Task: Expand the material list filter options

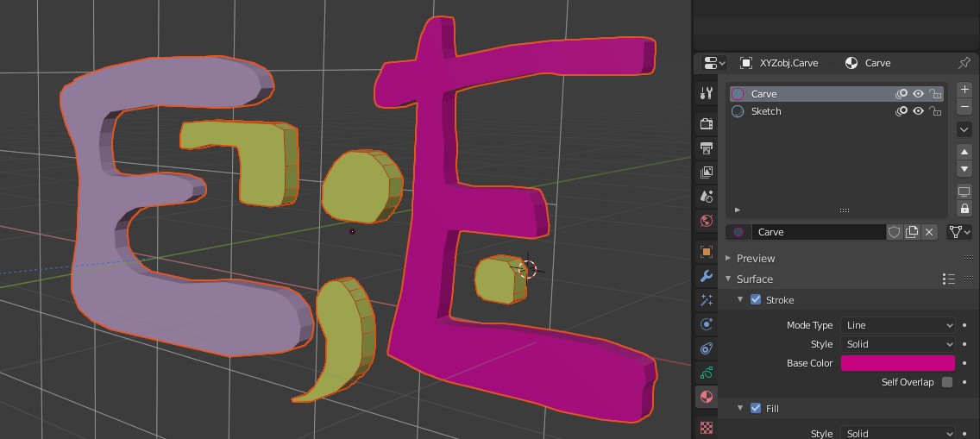Action: click(x=738, y=210)
